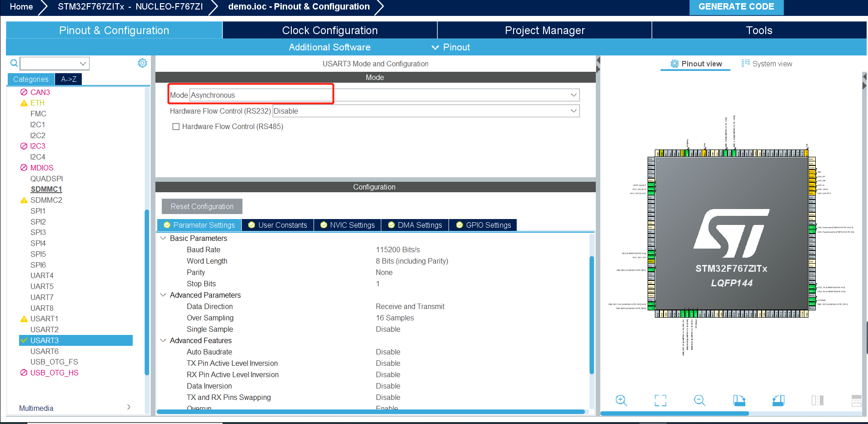This screenshot has height=424, width=868.
Task: Click demo.ioc Pinout & Configuration breadcrumb
Action: coord(299,6)
